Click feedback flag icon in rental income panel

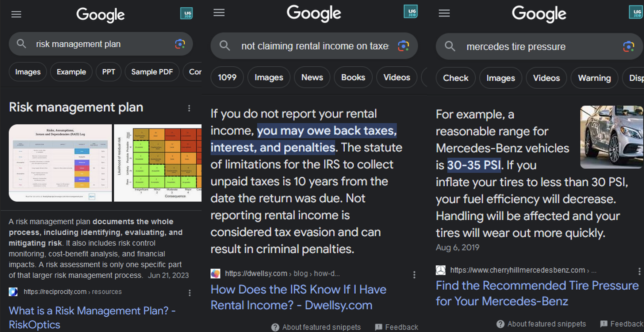click(x=379, y=327)
